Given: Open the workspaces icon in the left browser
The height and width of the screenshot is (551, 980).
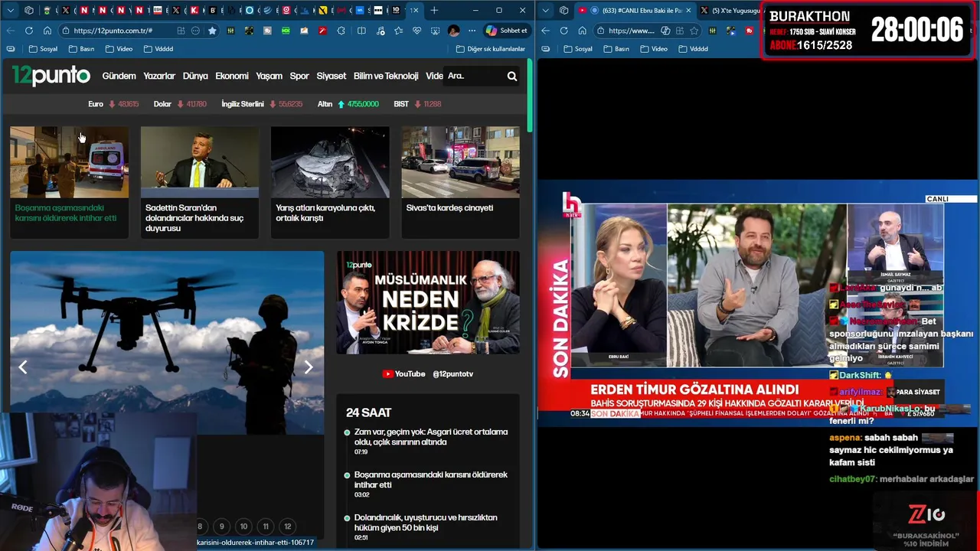Looking at the screenshot, I should 29,10.
